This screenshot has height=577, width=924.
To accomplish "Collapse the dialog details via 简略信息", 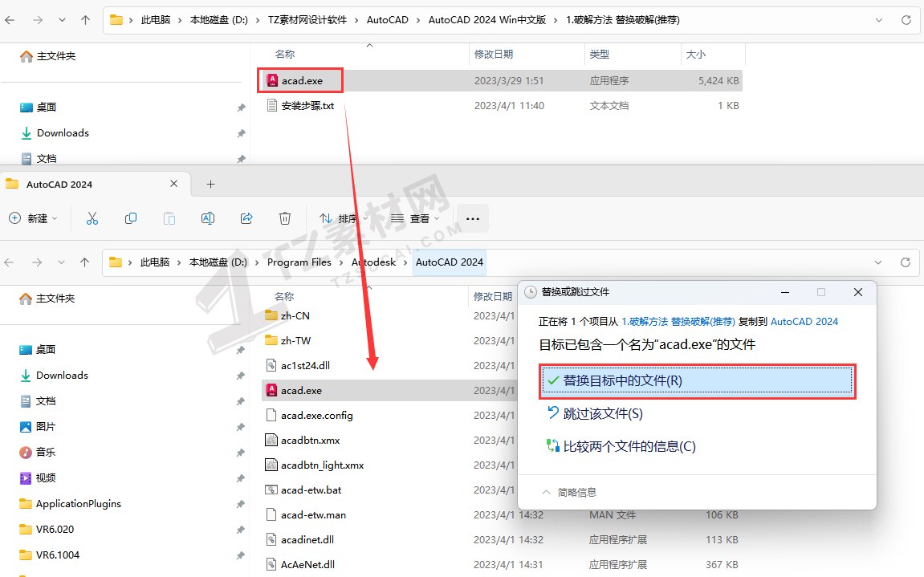I will [x=569, y=492].
